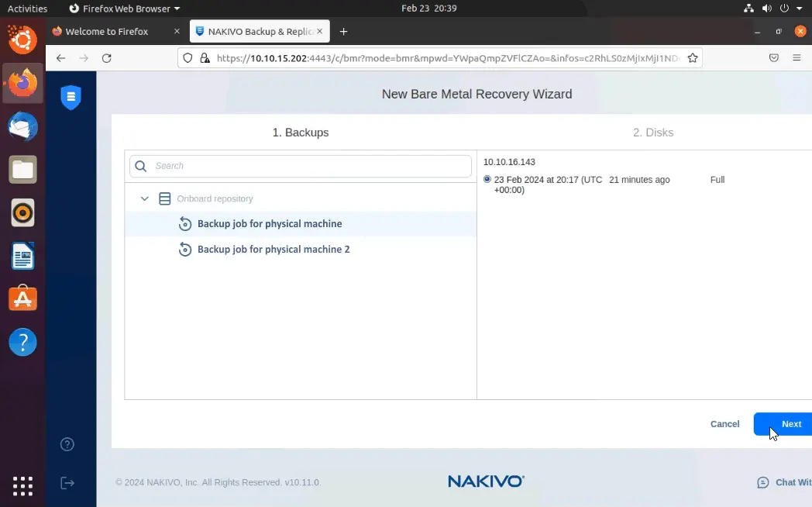The height and width of the screenshot is (507, 812).
Task: Click the logout icon in NAKIVO sidebar
Action: [67, 483]
